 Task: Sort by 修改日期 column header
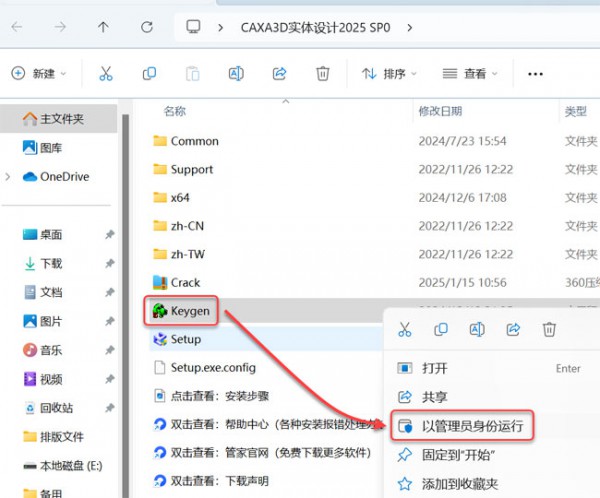[440, 111]
